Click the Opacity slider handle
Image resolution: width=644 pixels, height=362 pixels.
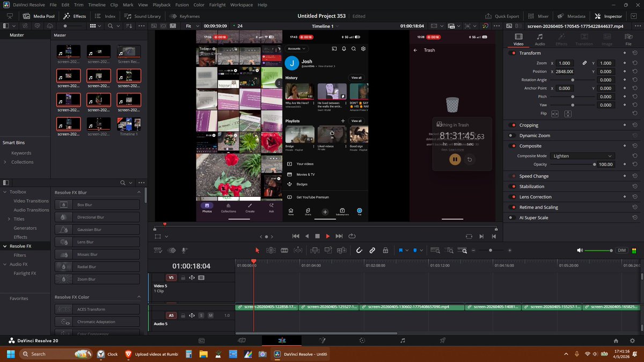[595, 165]
